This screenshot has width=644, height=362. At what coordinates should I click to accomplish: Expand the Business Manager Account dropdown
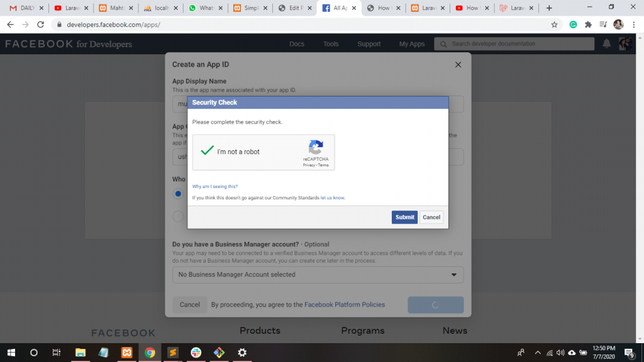pyautogui.click(x=318, y=275)
